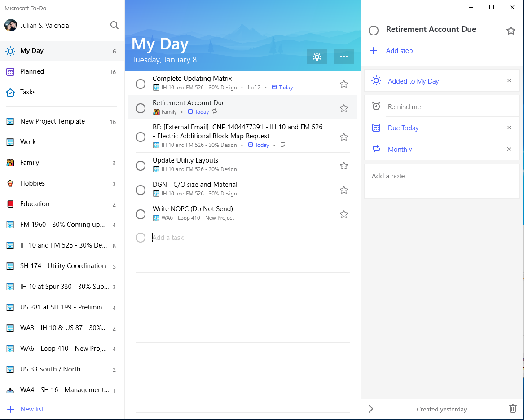
Task: Collapse detail pane with chevron arrow
Action: click(370, 409)
